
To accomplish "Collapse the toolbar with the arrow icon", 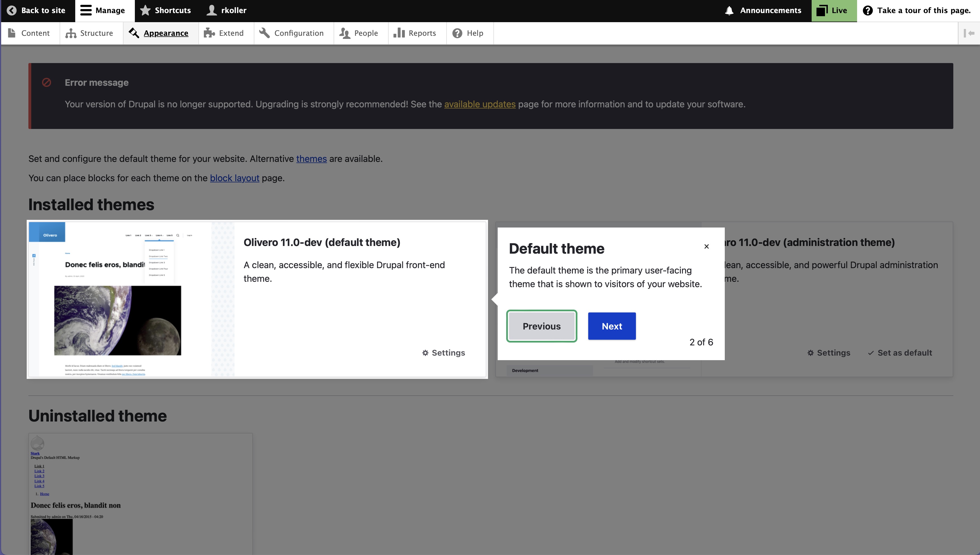I will [x=969, y=33].
